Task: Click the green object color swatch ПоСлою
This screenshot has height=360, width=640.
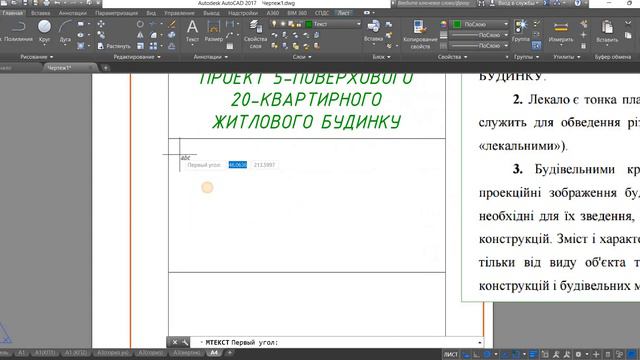Action: point(457,24)
